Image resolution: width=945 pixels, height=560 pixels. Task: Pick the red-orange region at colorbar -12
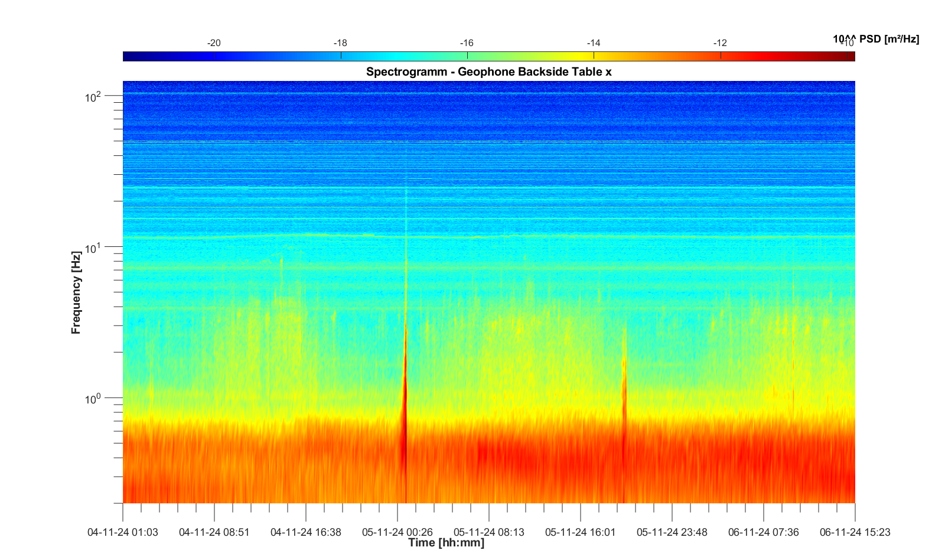(721, 56)
